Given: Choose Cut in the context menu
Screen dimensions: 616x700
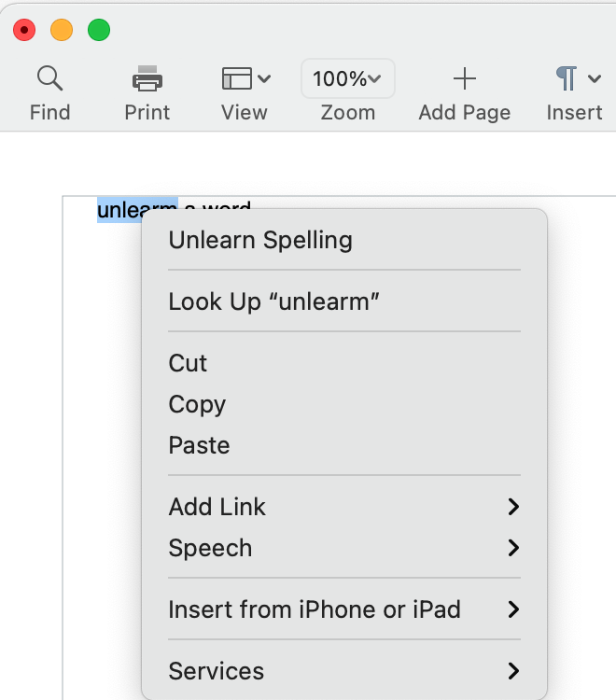Looking at the screenshot, I should coord(188,363).
